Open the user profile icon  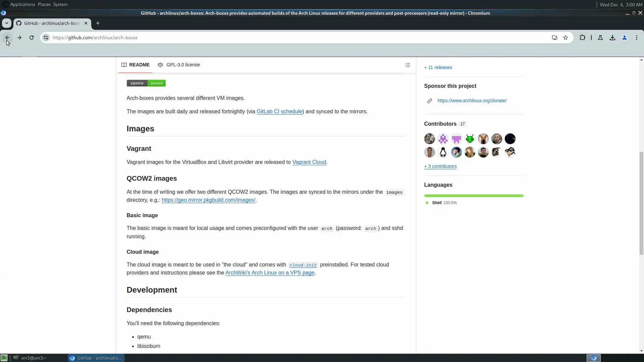coord(625,38)
